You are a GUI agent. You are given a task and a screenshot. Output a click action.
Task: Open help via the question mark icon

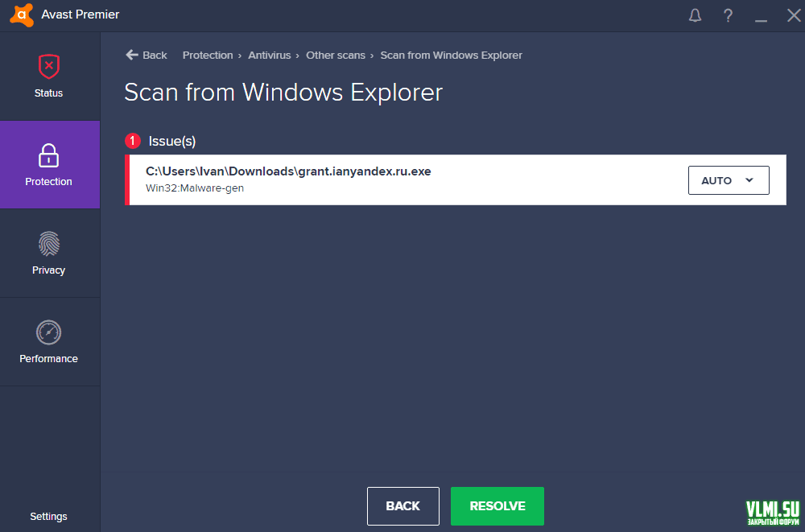(728, 15)
